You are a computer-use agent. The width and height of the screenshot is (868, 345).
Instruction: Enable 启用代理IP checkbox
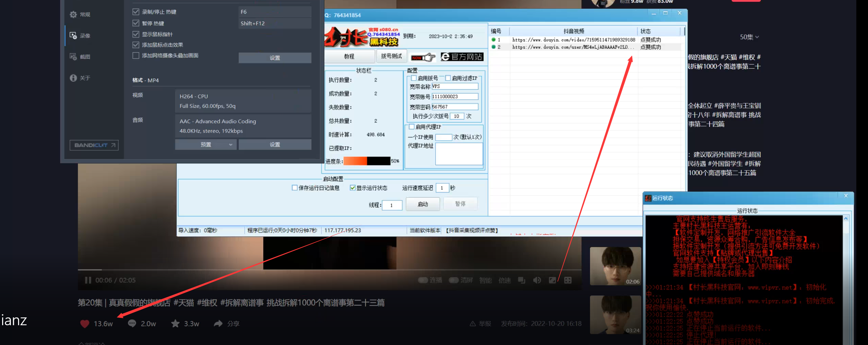(x=412, y=127)
